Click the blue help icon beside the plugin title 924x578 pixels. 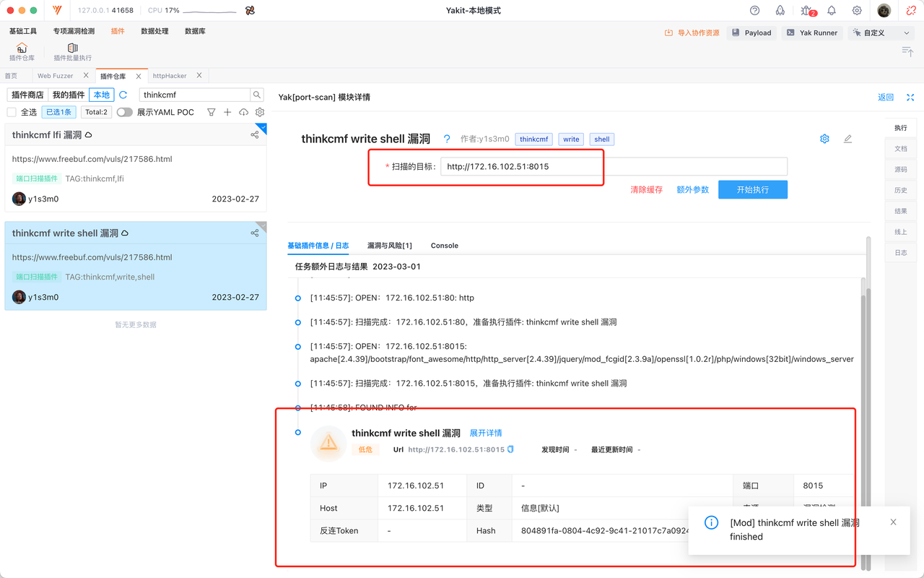coord(447,139)
